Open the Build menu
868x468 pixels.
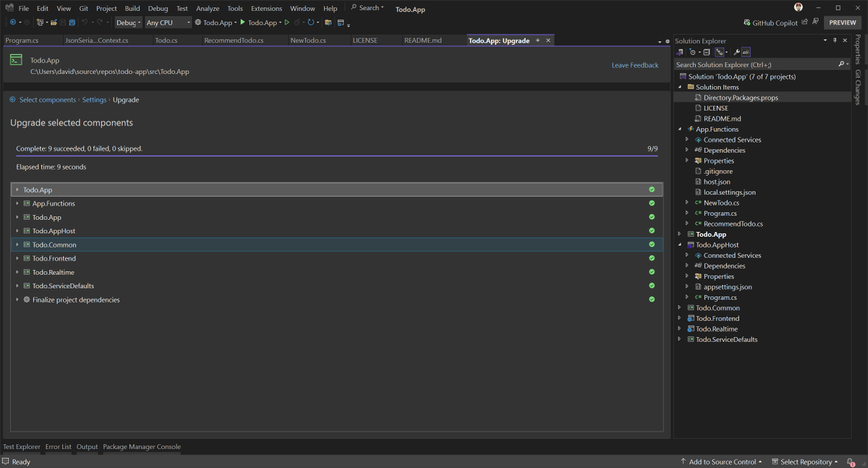pyautogui.click(x=132, y=8)
